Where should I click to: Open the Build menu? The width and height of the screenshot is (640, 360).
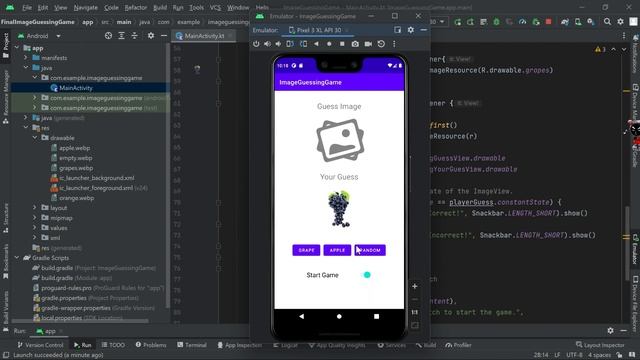[x=160, y=7]
